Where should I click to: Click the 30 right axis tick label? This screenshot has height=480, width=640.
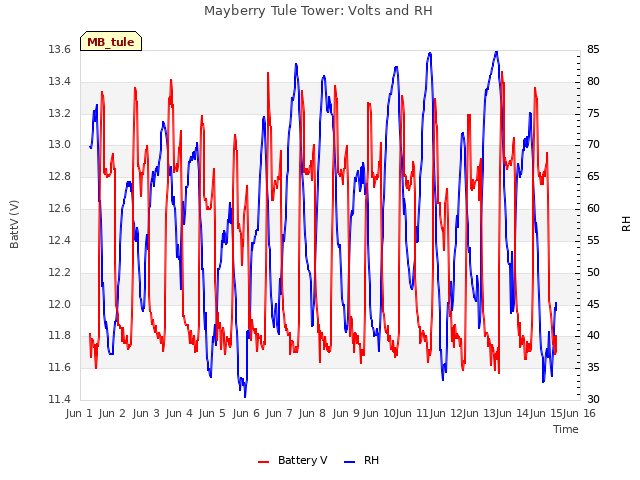[593, 399]
